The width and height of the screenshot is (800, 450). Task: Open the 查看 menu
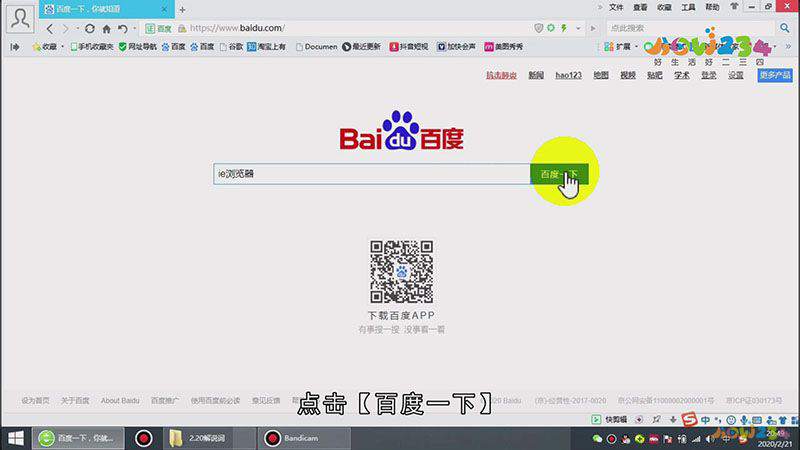tap(640, 7)
